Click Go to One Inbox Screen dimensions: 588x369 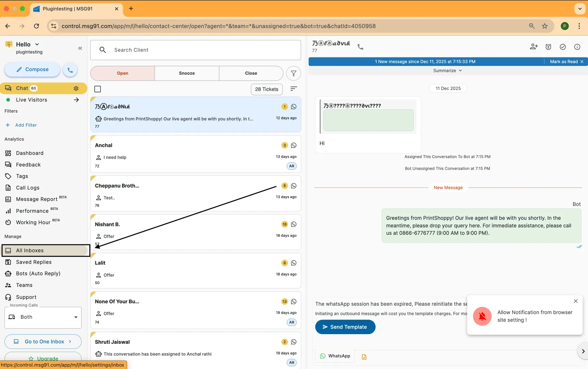[x=43, y=342]
